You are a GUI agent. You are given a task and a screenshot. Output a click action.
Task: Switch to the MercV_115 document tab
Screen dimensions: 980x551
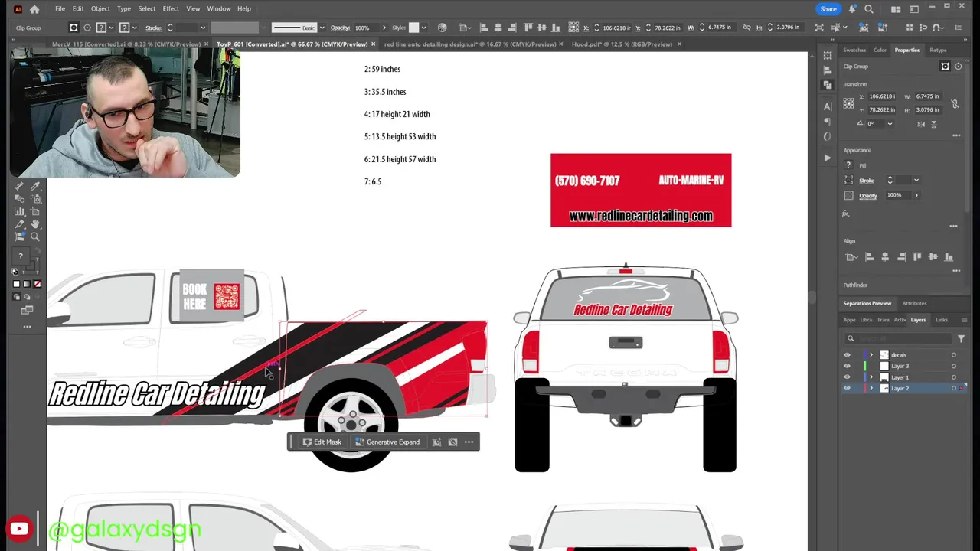click(x=126, y=44)
